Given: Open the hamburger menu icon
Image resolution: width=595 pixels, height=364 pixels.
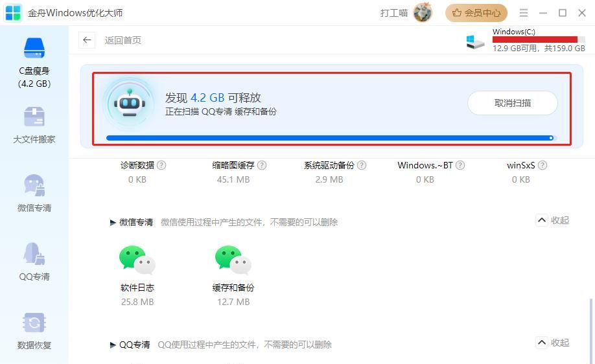Looking at the screenshot, I should click(x=524, y=13).
